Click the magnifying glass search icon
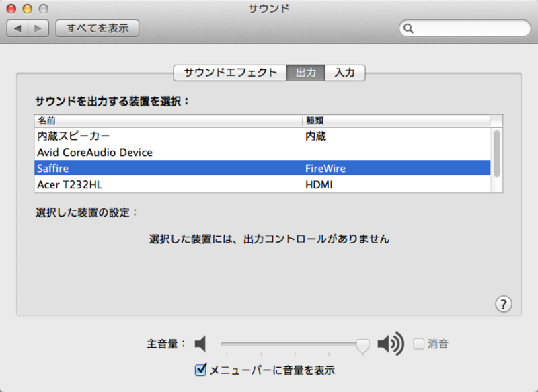 [x=408, y=28]
